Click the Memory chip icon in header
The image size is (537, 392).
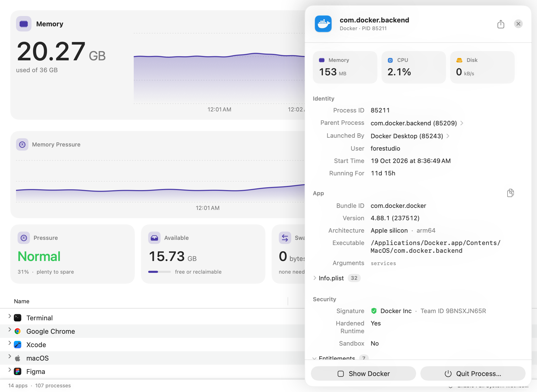point(24,24)
